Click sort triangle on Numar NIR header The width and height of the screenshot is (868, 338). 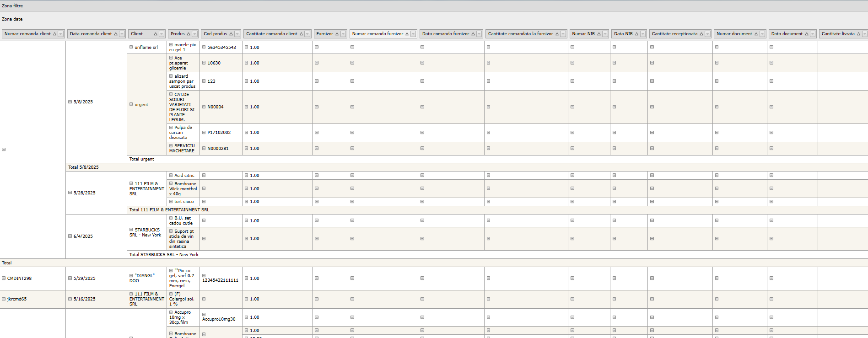pyautogui.click(x=599, y=34)
